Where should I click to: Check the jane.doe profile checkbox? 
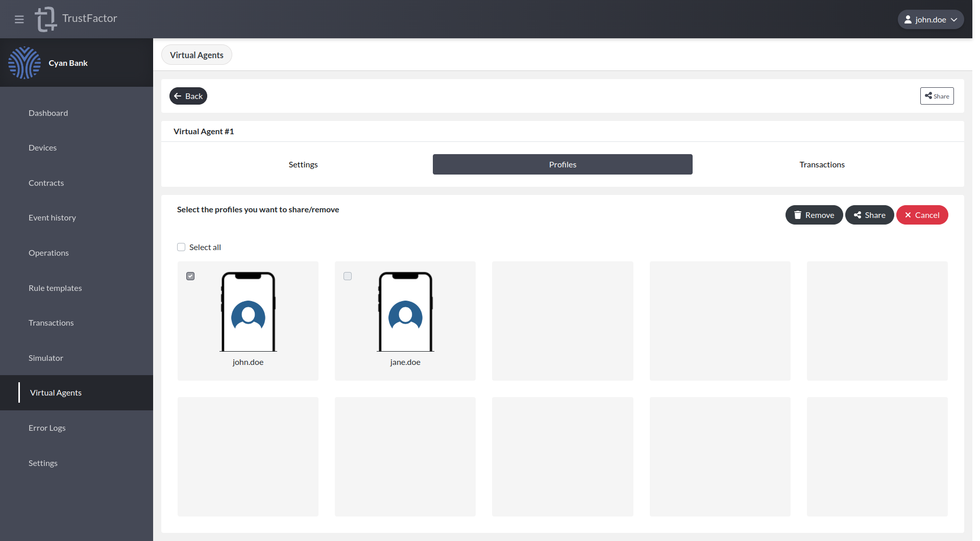pos(347,276)
